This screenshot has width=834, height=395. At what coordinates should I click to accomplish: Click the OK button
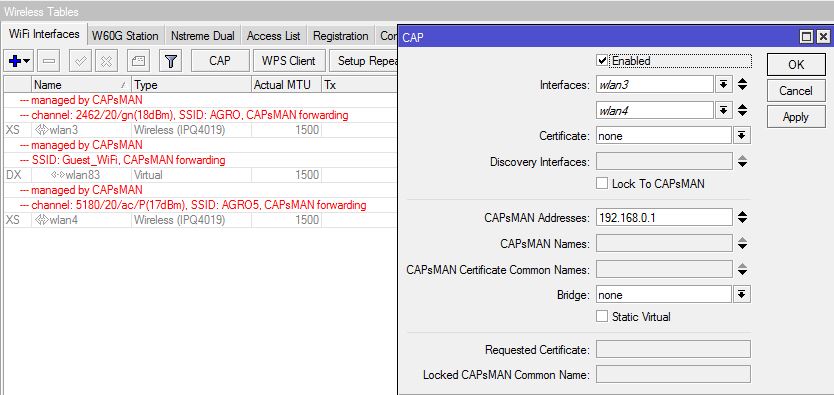click(796, 64)
